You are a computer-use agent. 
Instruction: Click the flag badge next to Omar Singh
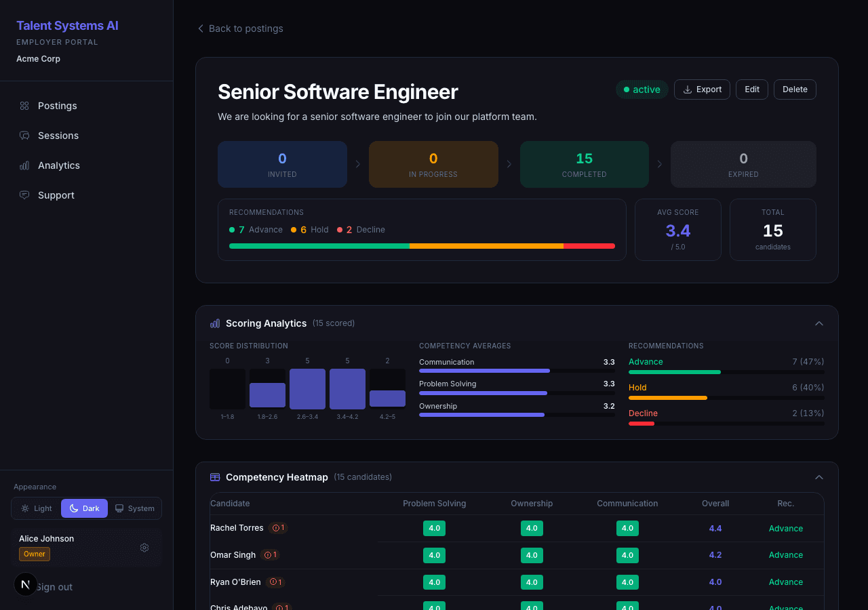[271, 555]
